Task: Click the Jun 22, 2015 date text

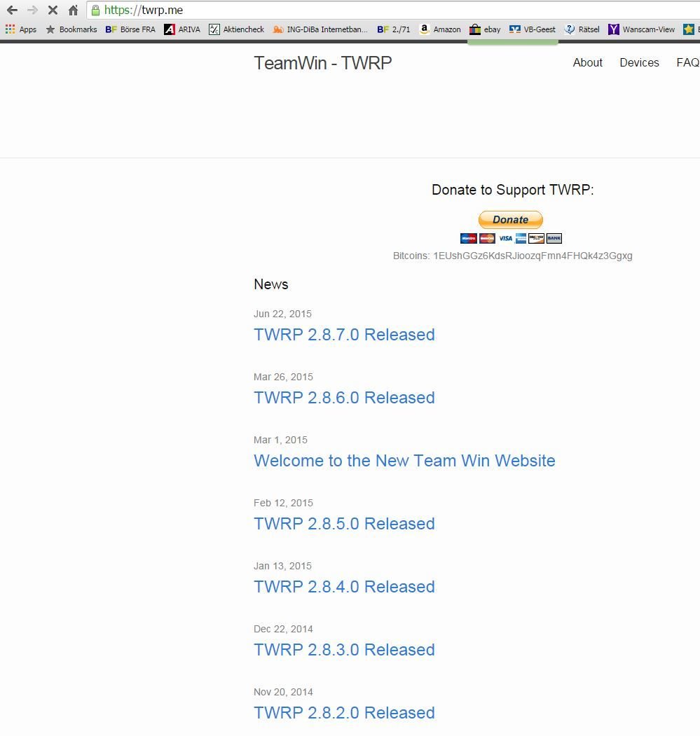Action: 283,314
